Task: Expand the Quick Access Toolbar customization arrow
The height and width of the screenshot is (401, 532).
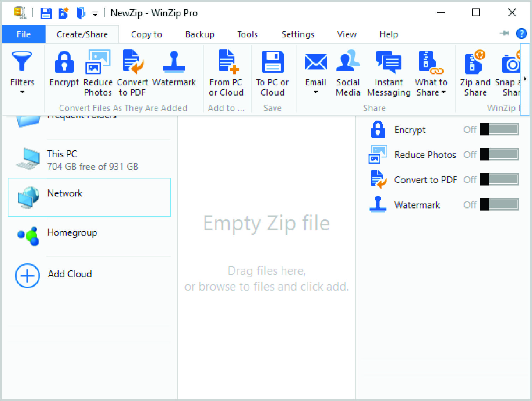Action: tap(95, 13)
